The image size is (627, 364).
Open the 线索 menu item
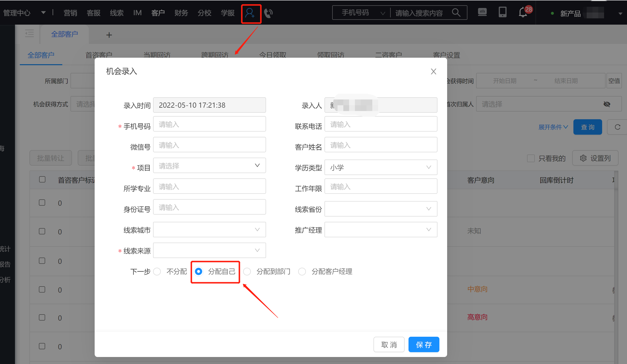click(116, 13)
